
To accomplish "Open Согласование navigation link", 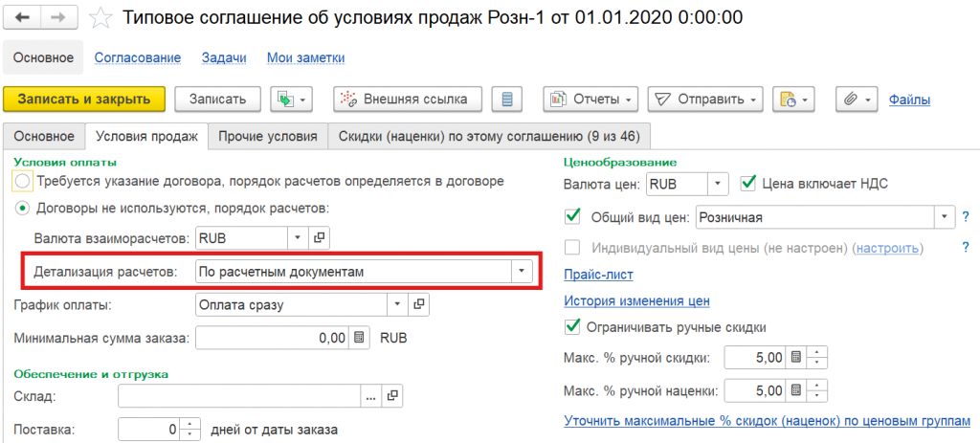I will pos(138,57).
